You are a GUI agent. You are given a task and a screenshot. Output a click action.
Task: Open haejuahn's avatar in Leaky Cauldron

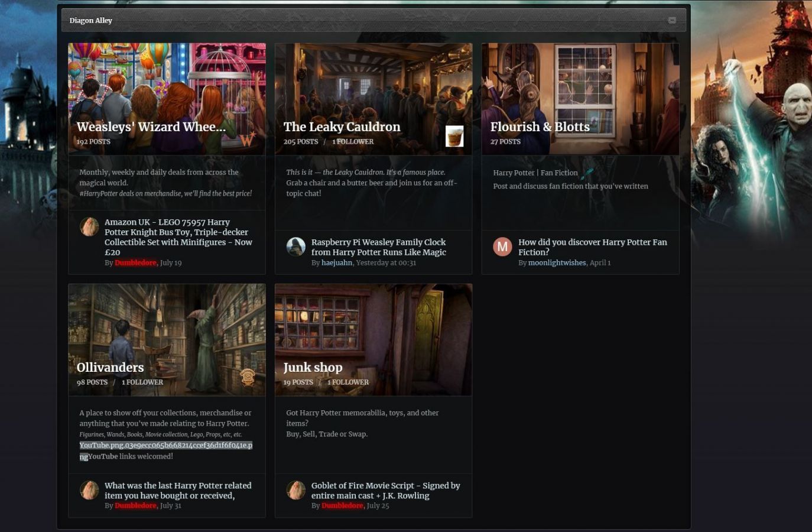[296, 246]
